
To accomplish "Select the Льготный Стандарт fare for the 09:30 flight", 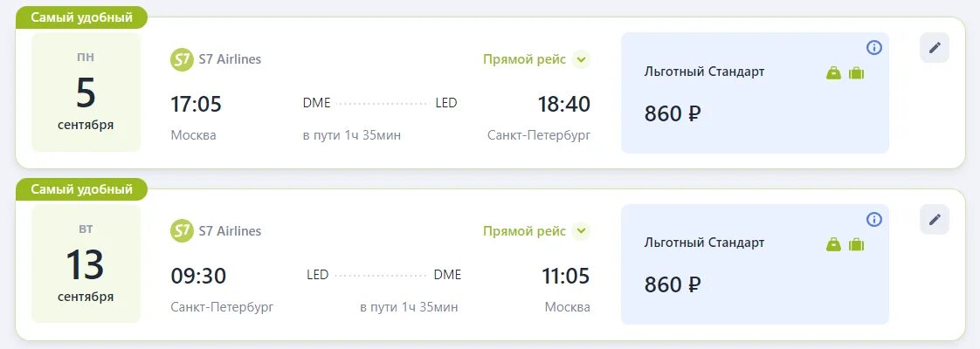I will 755,264.
